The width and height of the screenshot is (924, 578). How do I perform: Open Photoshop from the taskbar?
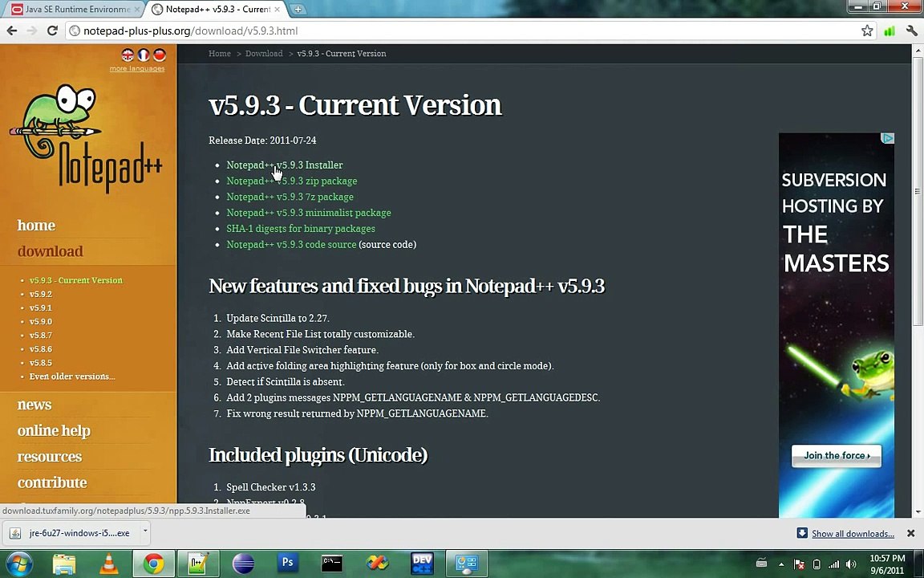coord(288,564)
